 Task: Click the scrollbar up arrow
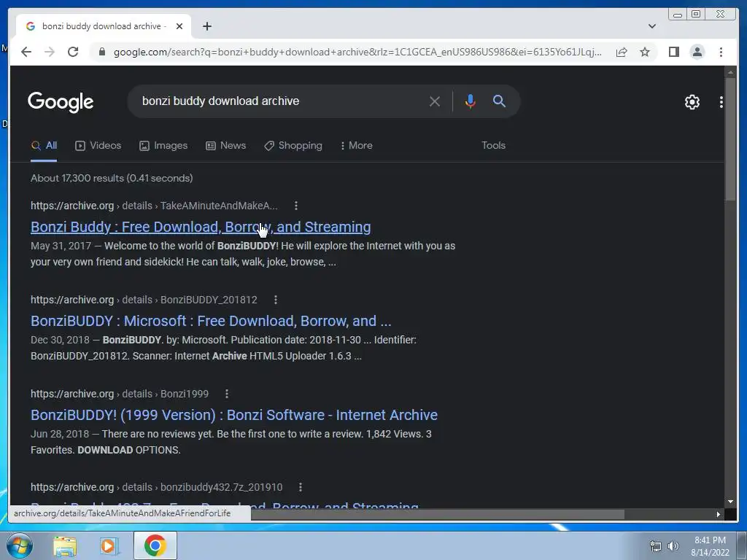point(729,72)
